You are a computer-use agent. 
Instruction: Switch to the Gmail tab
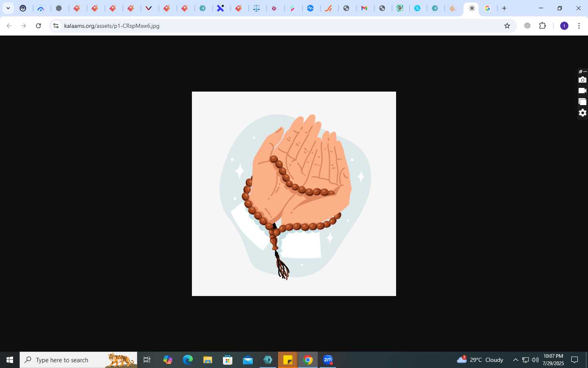pos(365,8)
